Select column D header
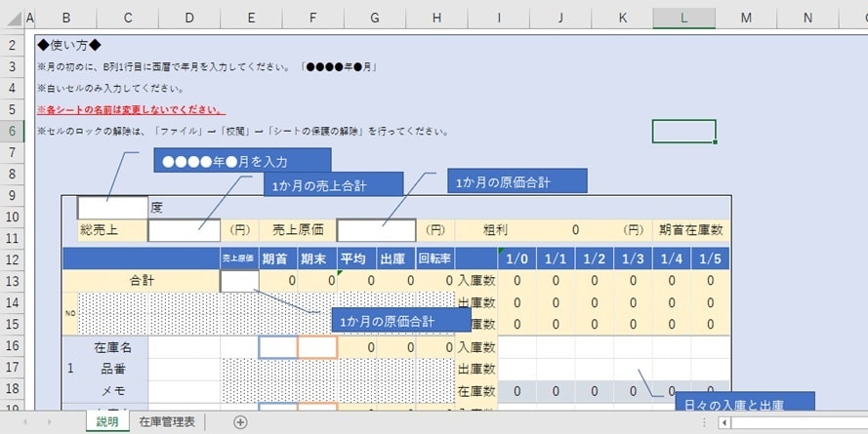 coord(189,19)
